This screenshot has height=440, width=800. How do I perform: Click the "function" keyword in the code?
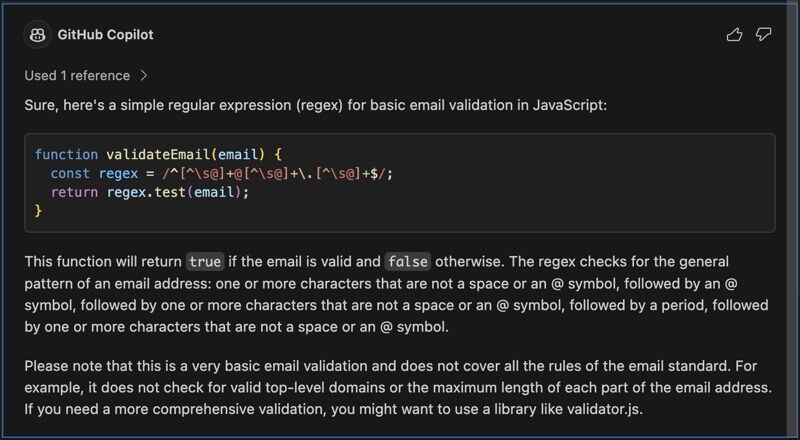click(x=66, y=155)
